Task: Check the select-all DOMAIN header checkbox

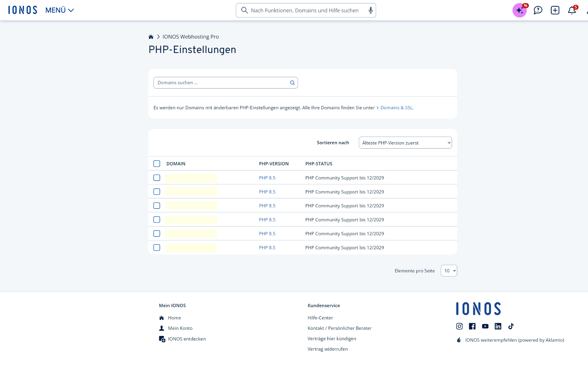Action: click(157, 164)
